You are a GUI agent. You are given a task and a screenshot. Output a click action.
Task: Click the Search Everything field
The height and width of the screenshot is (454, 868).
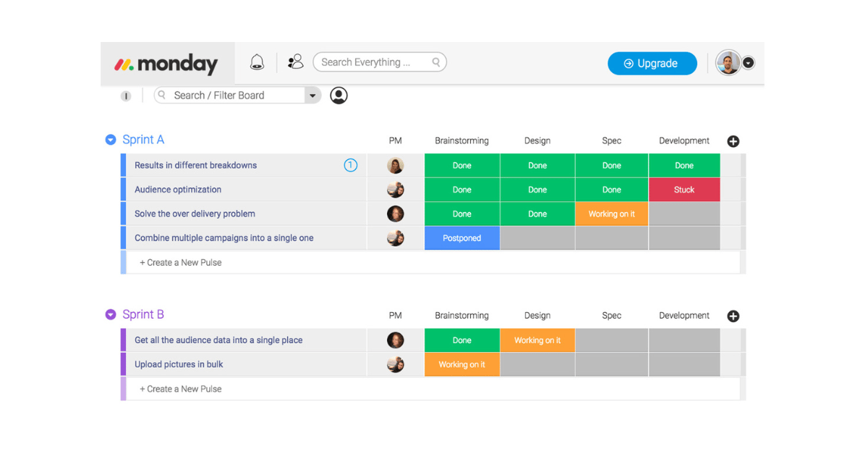point(380,62)
